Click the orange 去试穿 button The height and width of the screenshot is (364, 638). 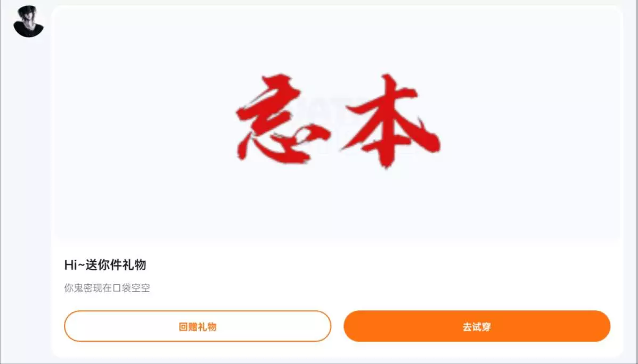pyautogui.click(x=477, y=326)
